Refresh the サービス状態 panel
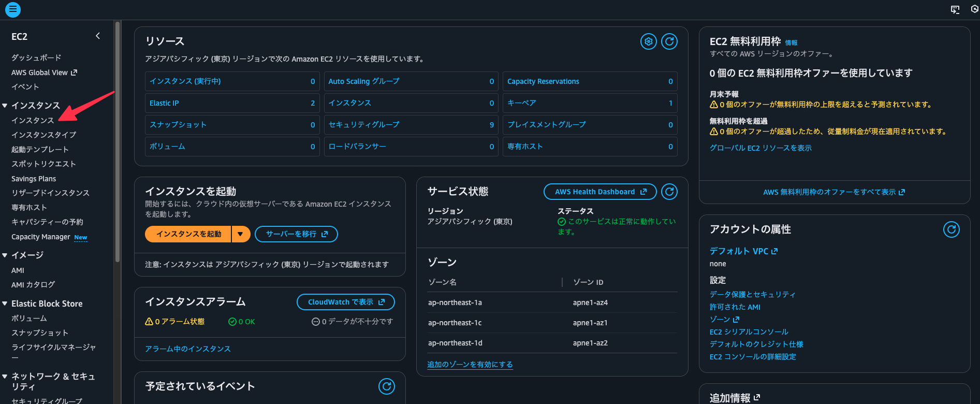The image size is (980, 404). [x=669, y=192]
